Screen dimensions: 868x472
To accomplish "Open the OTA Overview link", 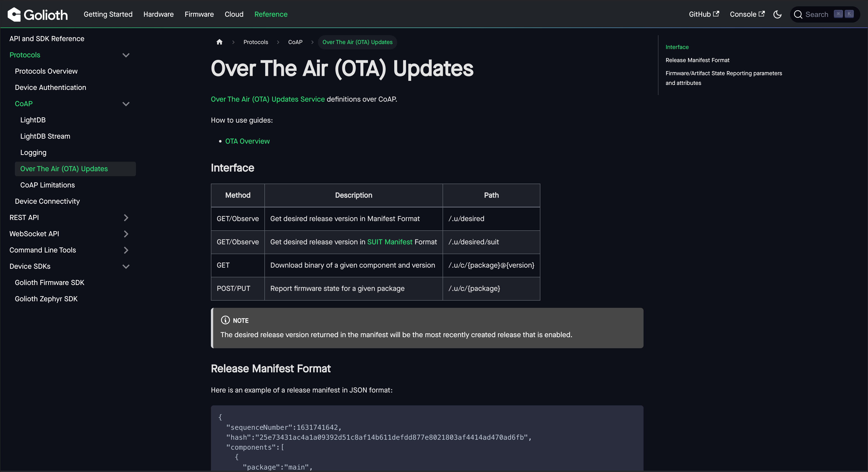I will coord(247,141).
